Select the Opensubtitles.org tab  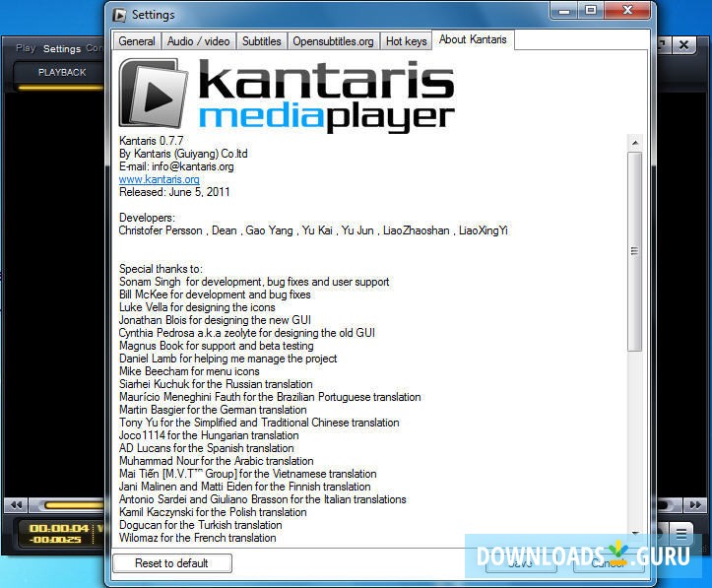pyautogui.click(x=333, y=41)
